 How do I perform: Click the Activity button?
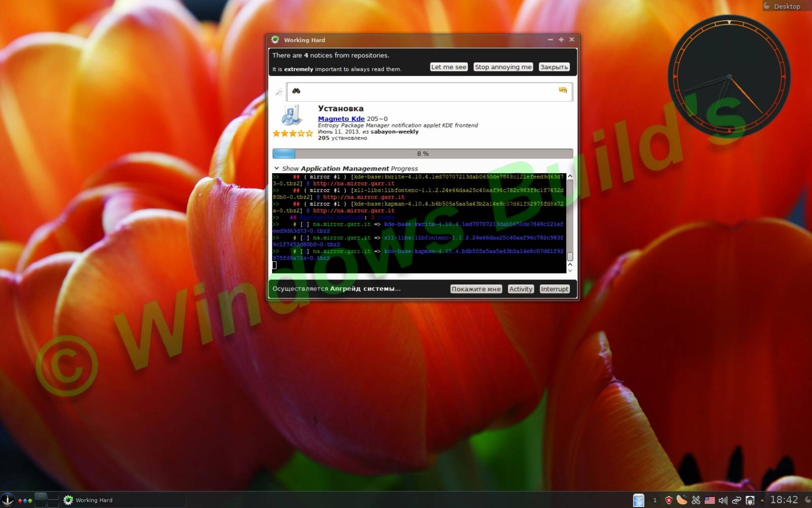521,289
